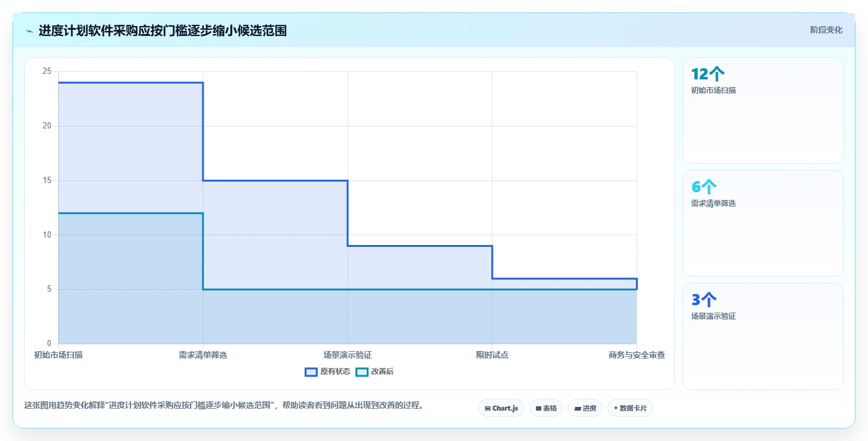Image resolution: width=868 pixels, height=441 pixels.
Task: Click the blue 原有状态 legend color box
Action: pyautogui.click(x=311, y=372)
